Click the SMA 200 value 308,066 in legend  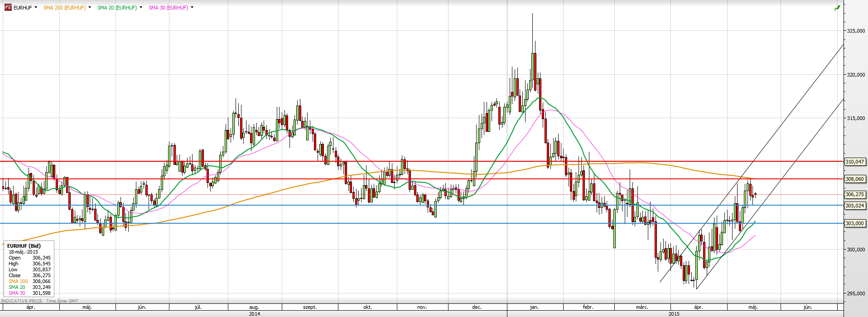point(41,281)
